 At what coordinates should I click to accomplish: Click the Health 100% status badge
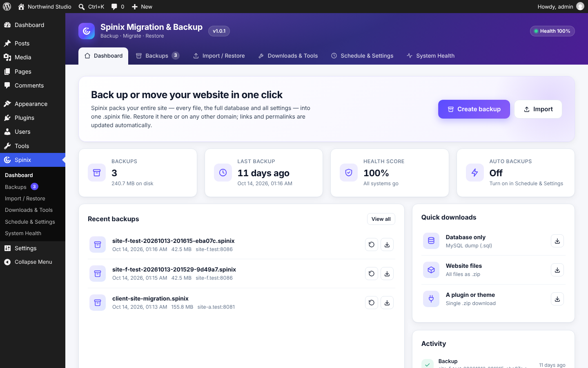552,31
